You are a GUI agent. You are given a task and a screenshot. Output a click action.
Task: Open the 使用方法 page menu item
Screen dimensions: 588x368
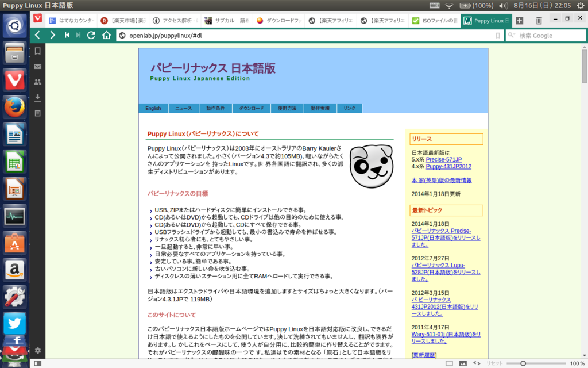287,108
